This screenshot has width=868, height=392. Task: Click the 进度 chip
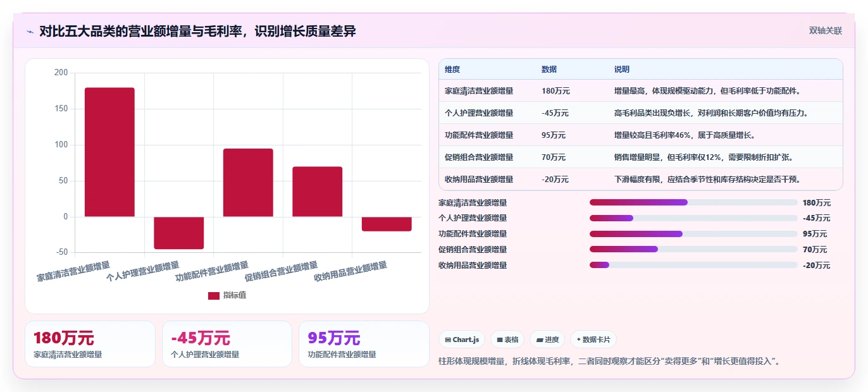[x=547, y=340]
